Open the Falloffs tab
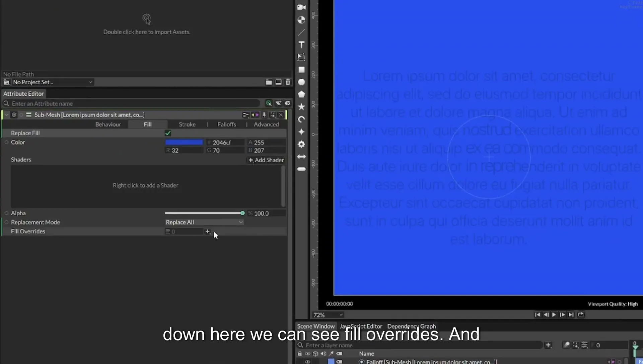The height and width of the screenshot is (364, 643). 227,124
